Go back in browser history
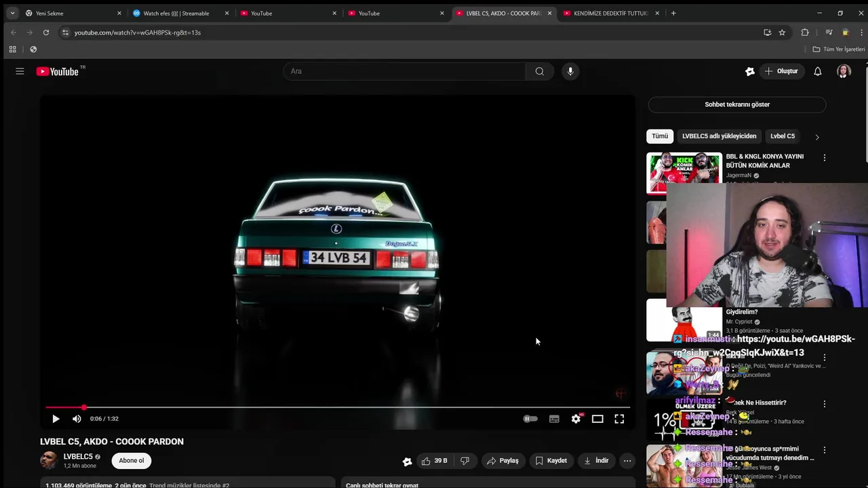Image resolution: width=868 pixels, height=488 pixels. pyautogui.click(x=14, y=33)
